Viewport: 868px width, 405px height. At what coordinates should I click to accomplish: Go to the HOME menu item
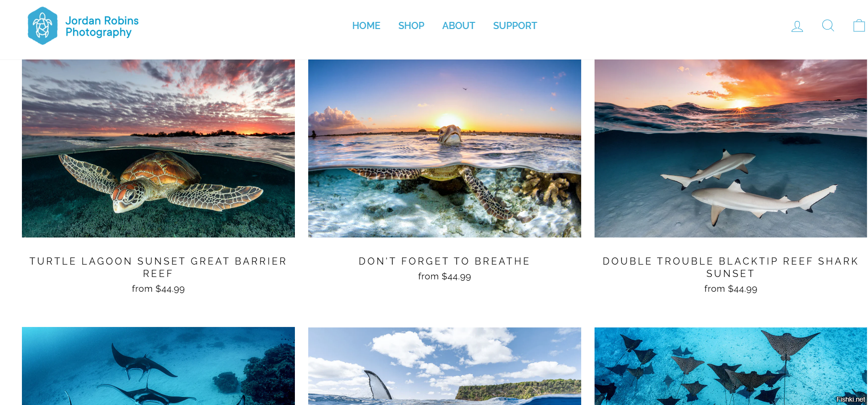click(x=366, y=26)
